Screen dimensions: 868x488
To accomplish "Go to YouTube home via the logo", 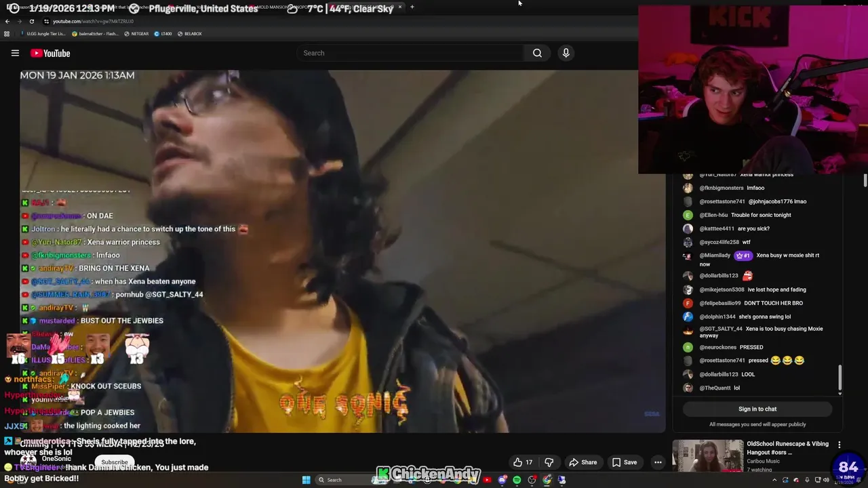I will point(50,53).
